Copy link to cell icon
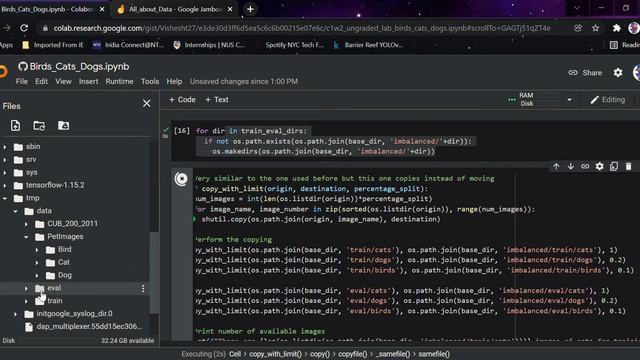The width and height of the screenshot is (640, 360). click(585, 166)
